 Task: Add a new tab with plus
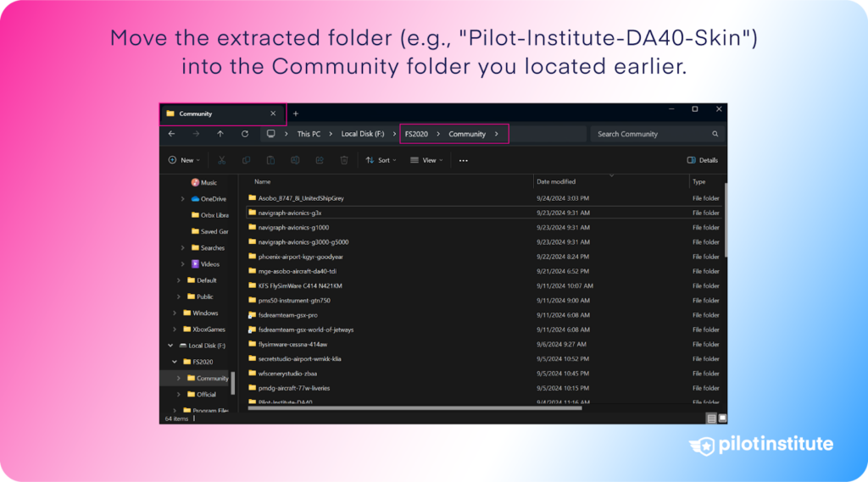[296, 114]
